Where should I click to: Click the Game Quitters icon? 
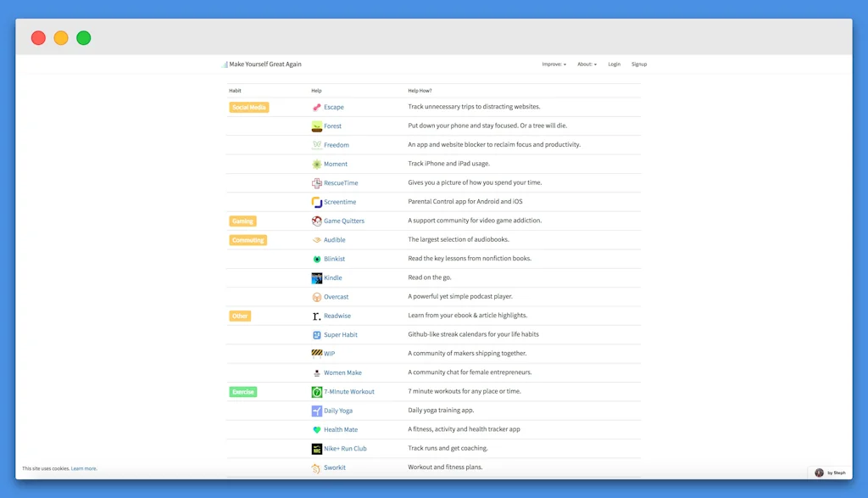click(x=316, y=221)
